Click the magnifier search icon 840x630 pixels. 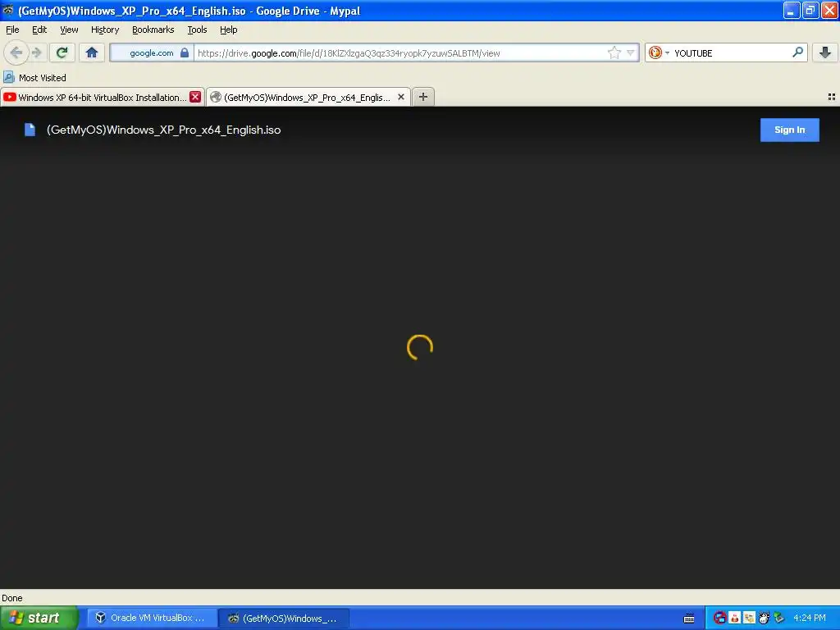(x=797, y=52)
